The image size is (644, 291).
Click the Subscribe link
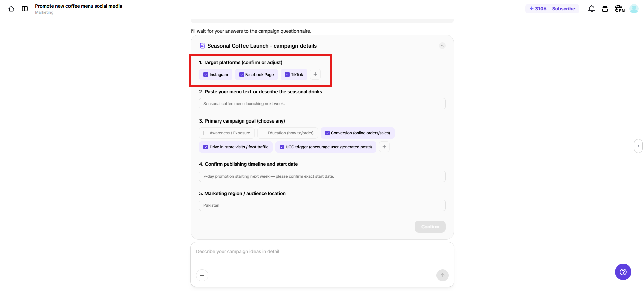pyautogui.click(x=563, y=9)
